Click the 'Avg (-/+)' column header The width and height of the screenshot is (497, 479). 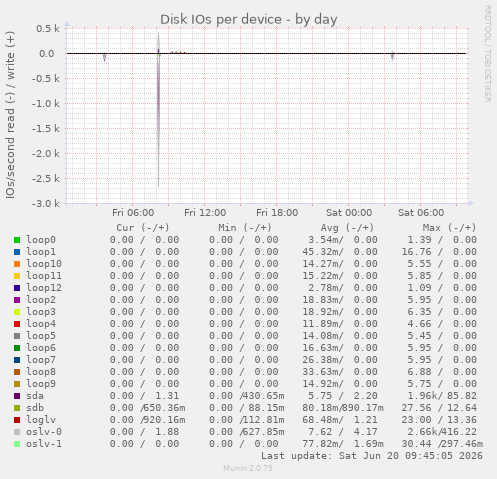click(x=347, y=228)
